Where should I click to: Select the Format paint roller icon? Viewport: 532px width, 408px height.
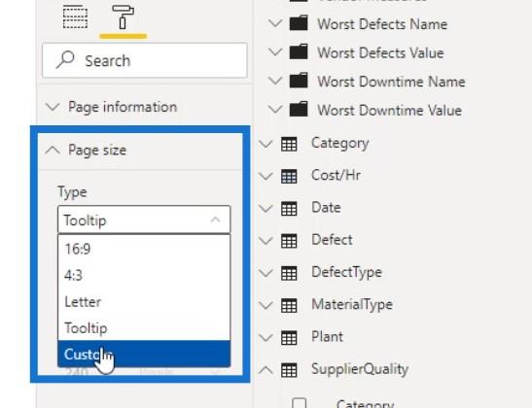pyautogui.click(x=123, y=17)
